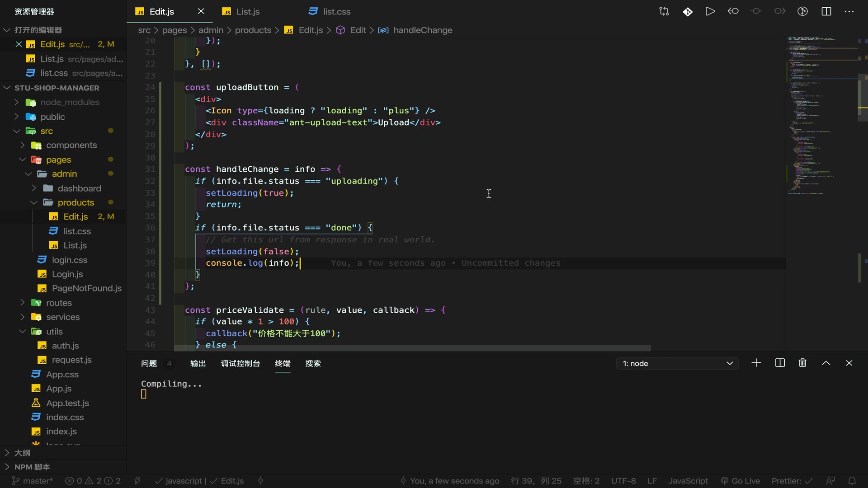868x488 pixels.
Task: Click the step back debugger icon
Action: [x=733, y=11]
